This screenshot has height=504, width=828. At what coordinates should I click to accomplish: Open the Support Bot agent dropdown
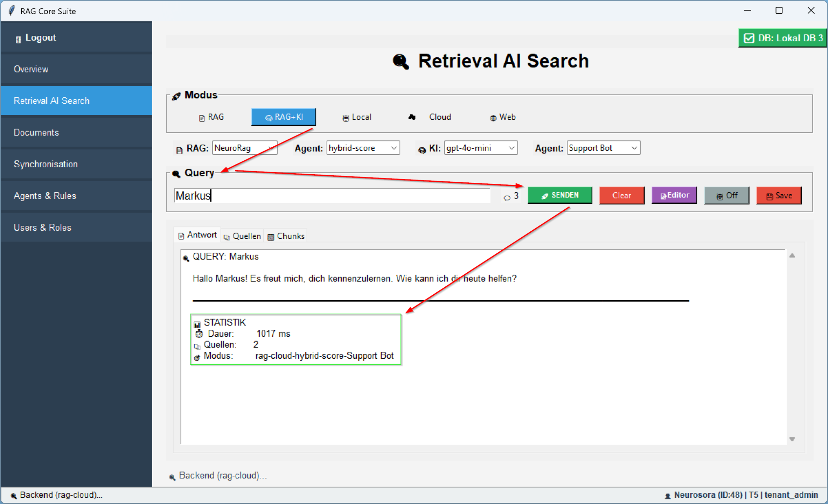(603, 148)
